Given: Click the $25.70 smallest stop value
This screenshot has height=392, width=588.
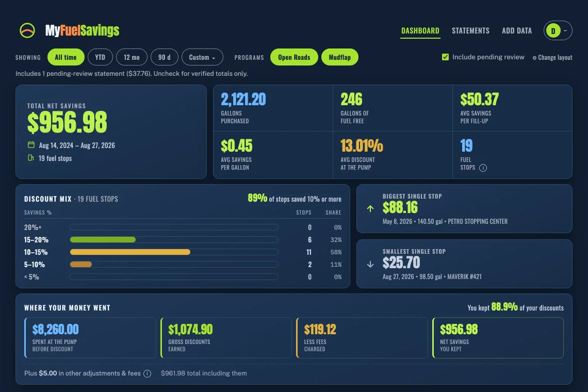Looking at the screenshot, I should [x=401, y=263].
